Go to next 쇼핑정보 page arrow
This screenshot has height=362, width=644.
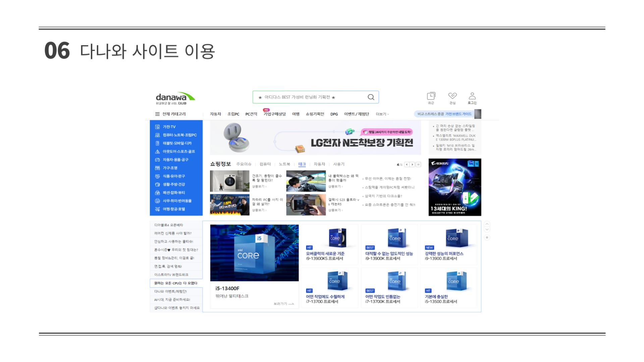click(412, 165)
